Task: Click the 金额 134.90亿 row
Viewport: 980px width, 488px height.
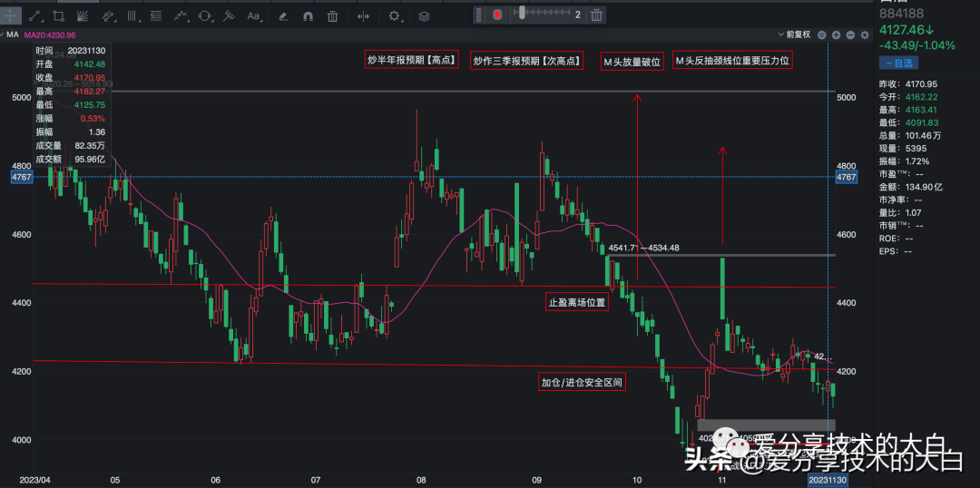Action: [x=911, y=186]
